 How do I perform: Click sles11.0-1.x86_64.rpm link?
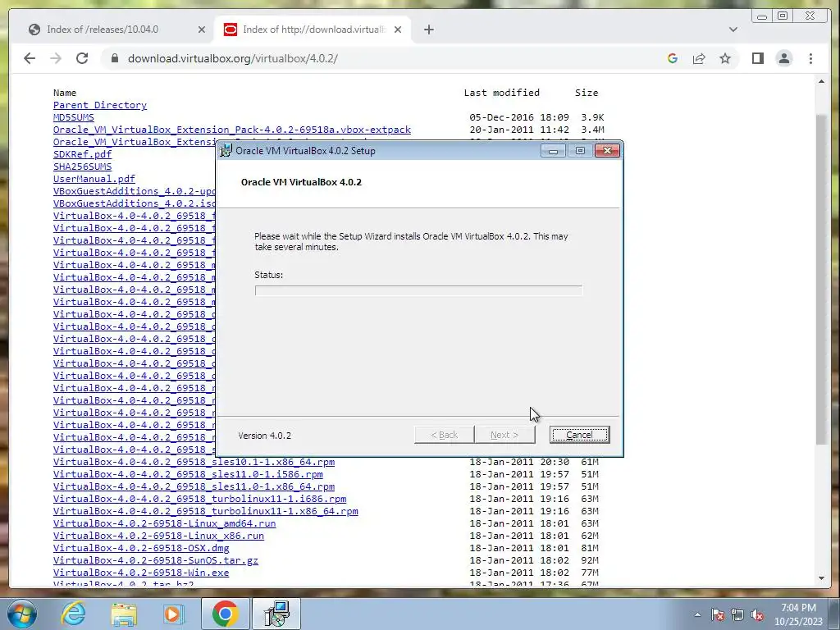click(194, 486)
